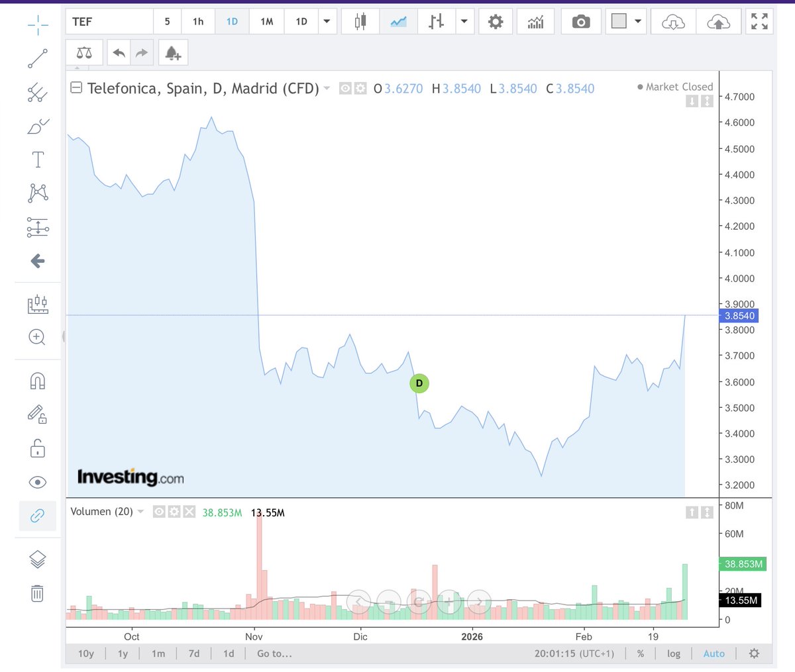Select the zoom in magnifier tool
This screenshot has height=672, width=795.
pyautogui.click(x=37, y=337)
